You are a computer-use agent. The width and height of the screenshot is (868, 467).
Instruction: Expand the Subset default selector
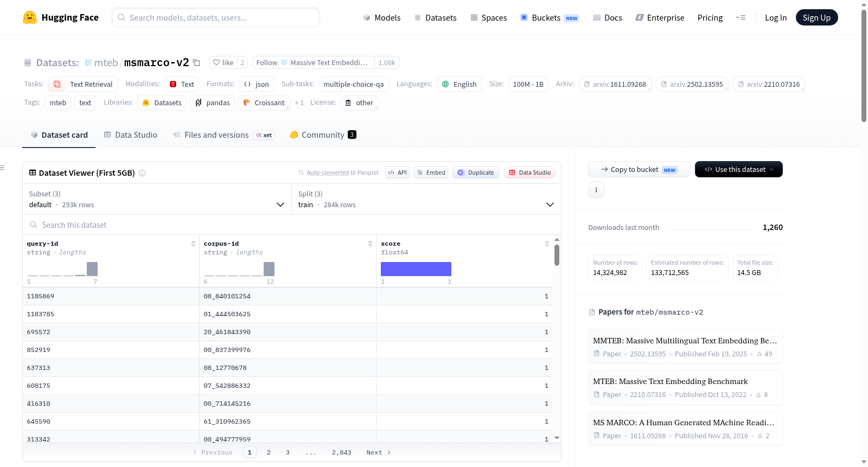[x=157, y=199]
